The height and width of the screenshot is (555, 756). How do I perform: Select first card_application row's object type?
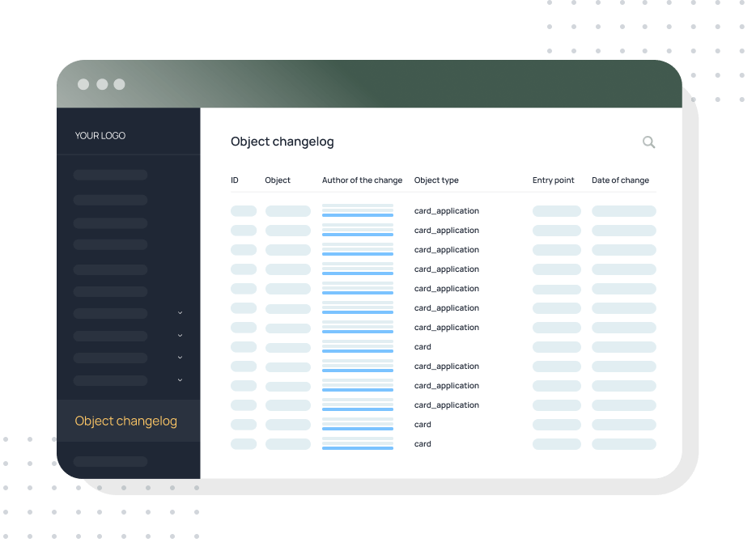click(447, 211)
